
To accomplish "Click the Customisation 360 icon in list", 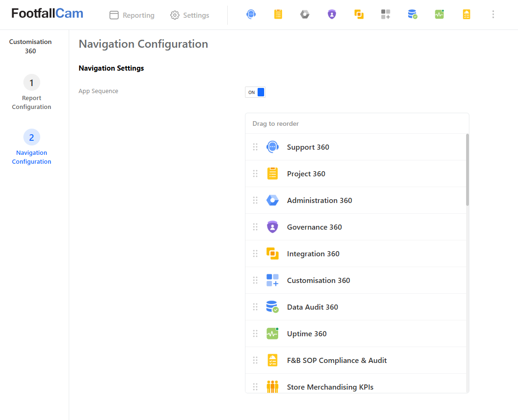I will (273, 280).
